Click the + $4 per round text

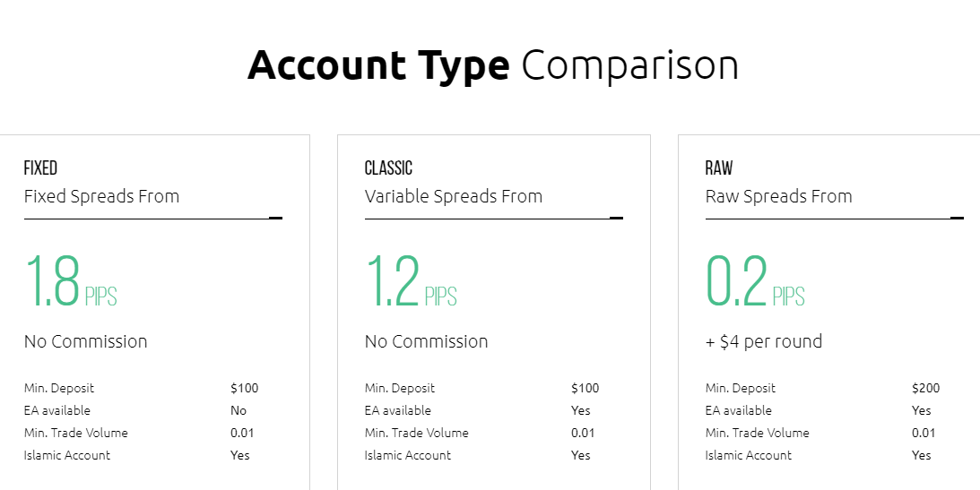pyautogui.click(x=764, y=341)
